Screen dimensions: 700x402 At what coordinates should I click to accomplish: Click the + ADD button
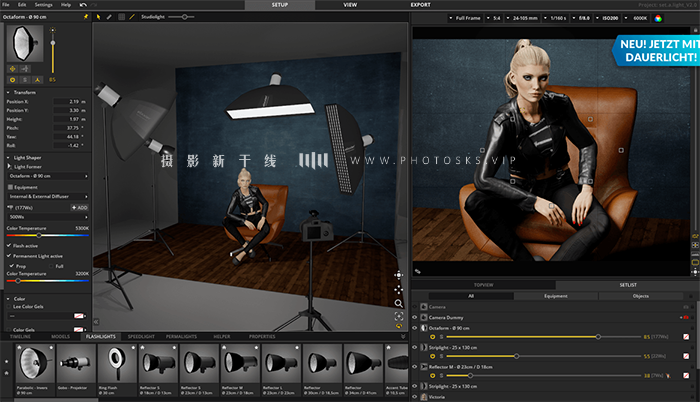coord(79,208)
